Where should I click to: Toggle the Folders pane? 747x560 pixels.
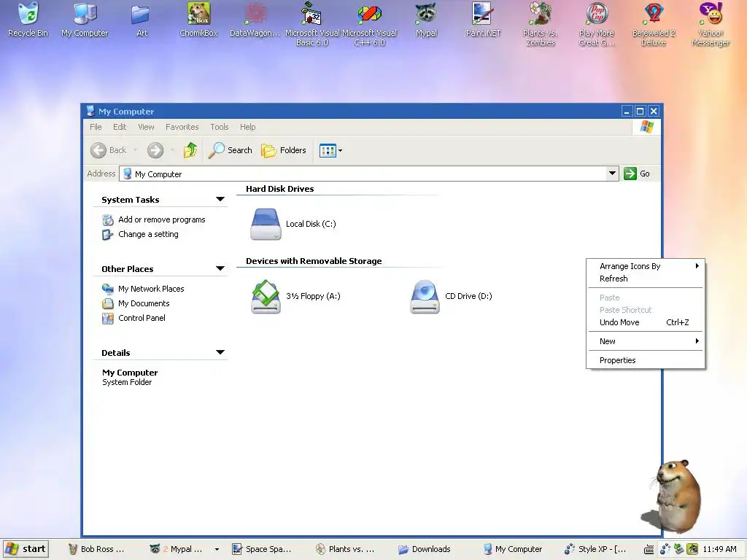click(x=284, y=150)
